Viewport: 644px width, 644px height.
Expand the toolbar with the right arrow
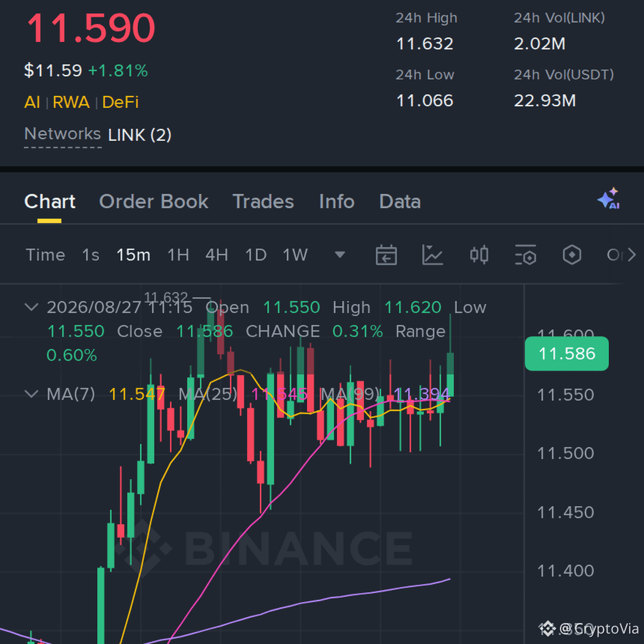[x=631, y=255]
